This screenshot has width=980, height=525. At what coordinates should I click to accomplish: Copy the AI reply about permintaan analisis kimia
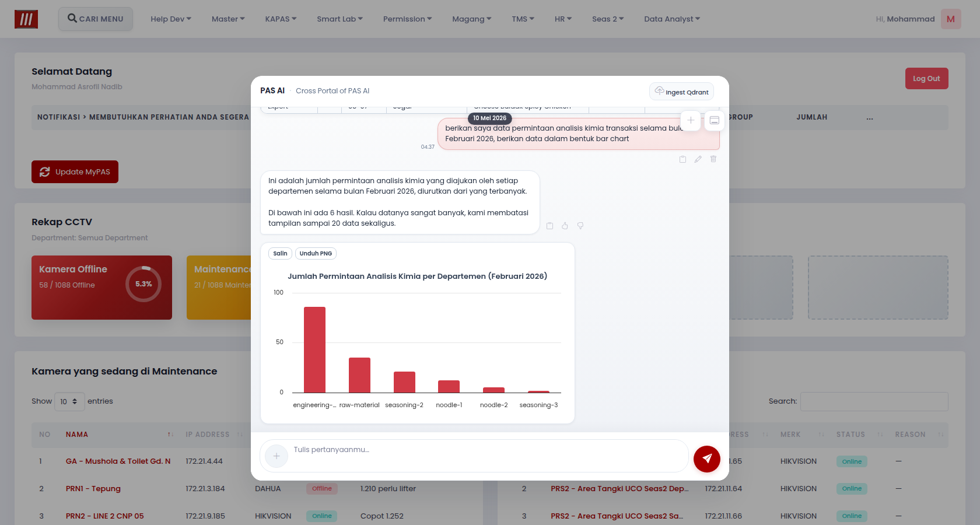pyautogui.click(x=549, y=226)
